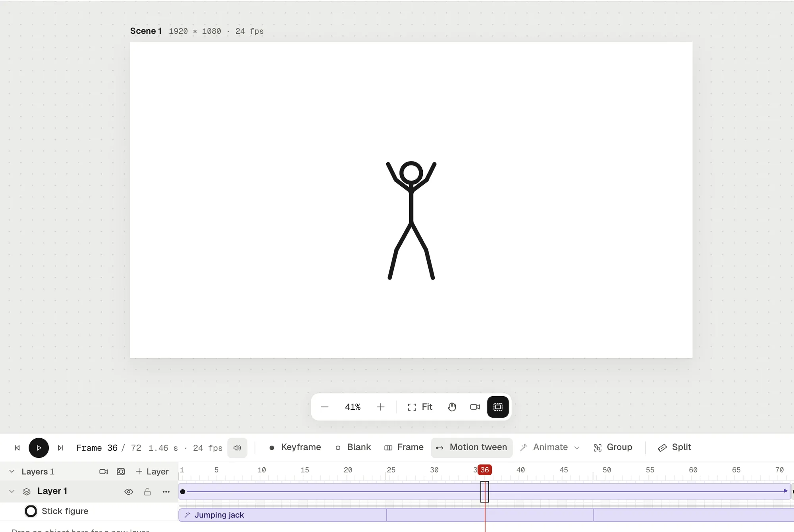Screen dimensions: 794x532
Task: Click the Split button
Action: tap(675, 447)
